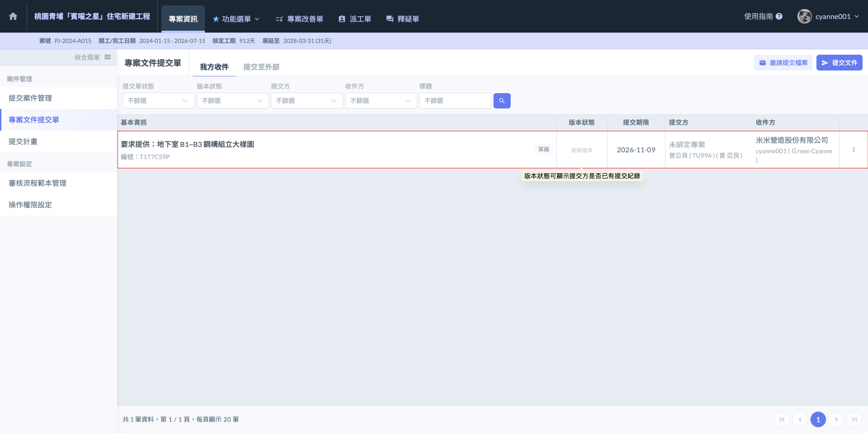The width and height of the screenshot is (868, 433).
Task: Jump to first page pagination icon
Action: point(782,419)
